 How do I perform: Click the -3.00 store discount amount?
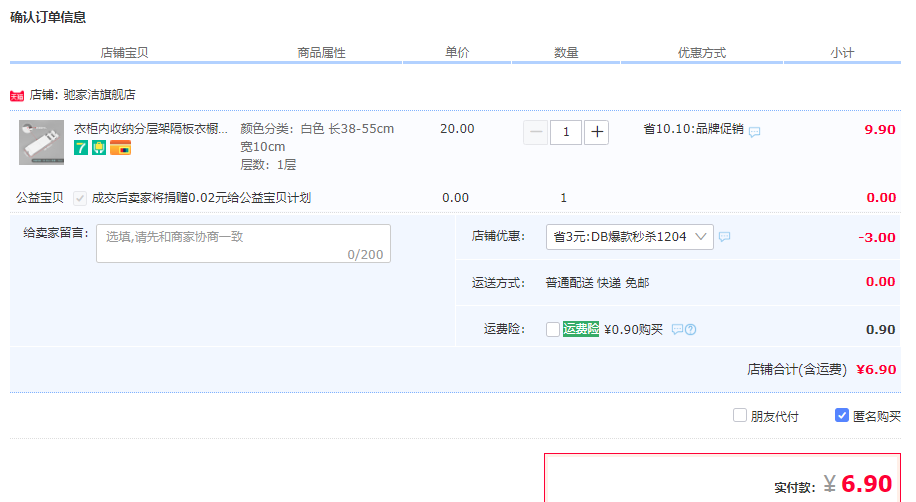(877, 237)
